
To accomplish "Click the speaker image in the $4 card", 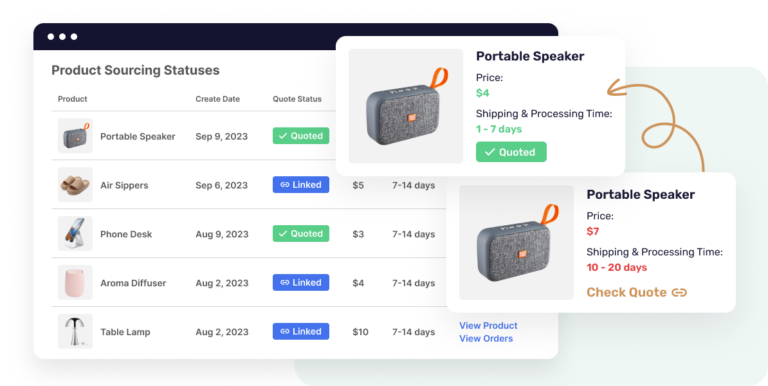I will tap(406, 106).
